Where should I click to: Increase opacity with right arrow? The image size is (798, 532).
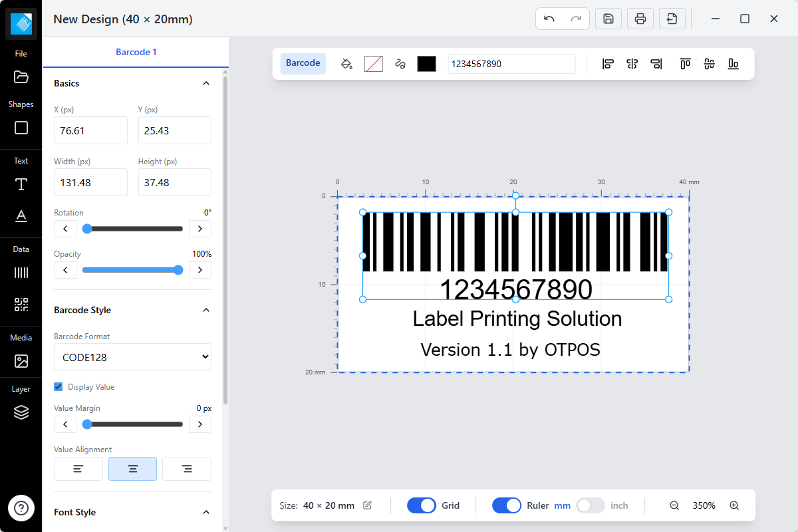pos(200,270)
